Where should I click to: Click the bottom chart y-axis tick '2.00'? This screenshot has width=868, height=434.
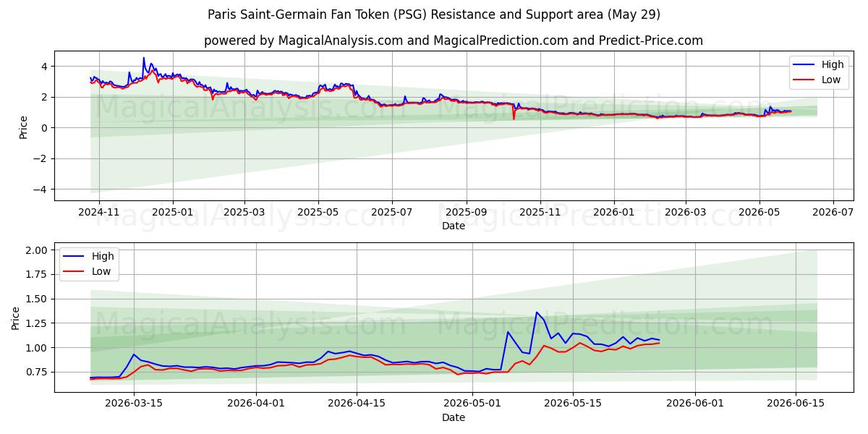pyautogui.click(x=38, y=250)
